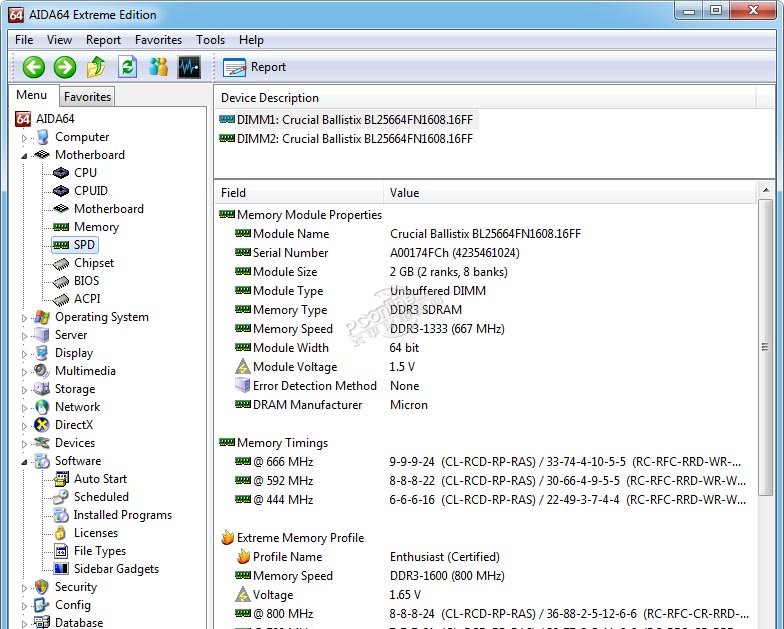The width and height of the screenshot is (784, 629).
Task: Open the Favorites tab
Action: click(87, 97)
